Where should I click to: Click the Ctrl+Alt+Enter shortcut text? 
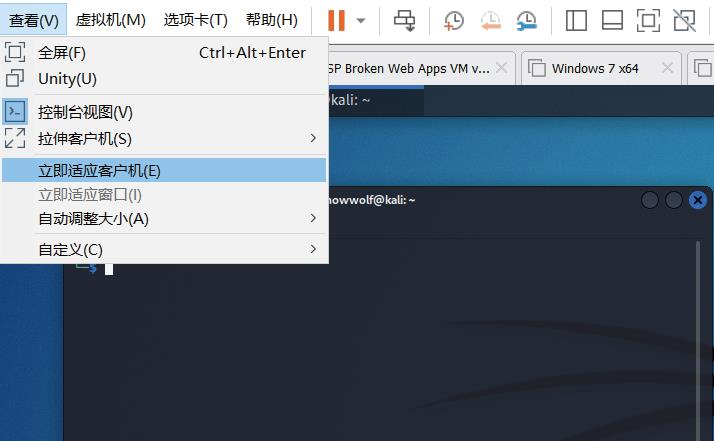tap(252, 53)
